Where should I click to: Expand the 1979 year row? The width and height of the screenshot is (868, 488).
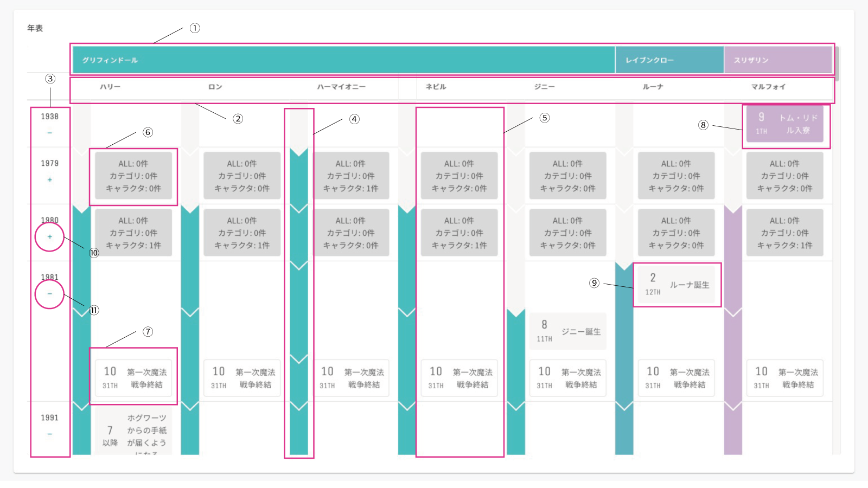click(50, 179)
